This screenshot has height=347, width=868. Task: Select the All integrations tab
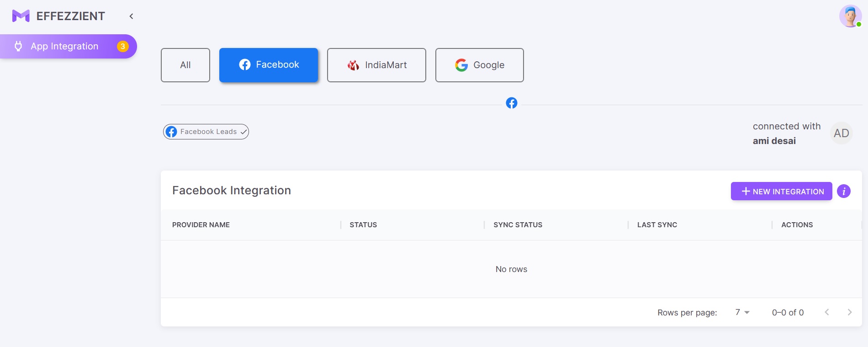(x=185, y=65)
